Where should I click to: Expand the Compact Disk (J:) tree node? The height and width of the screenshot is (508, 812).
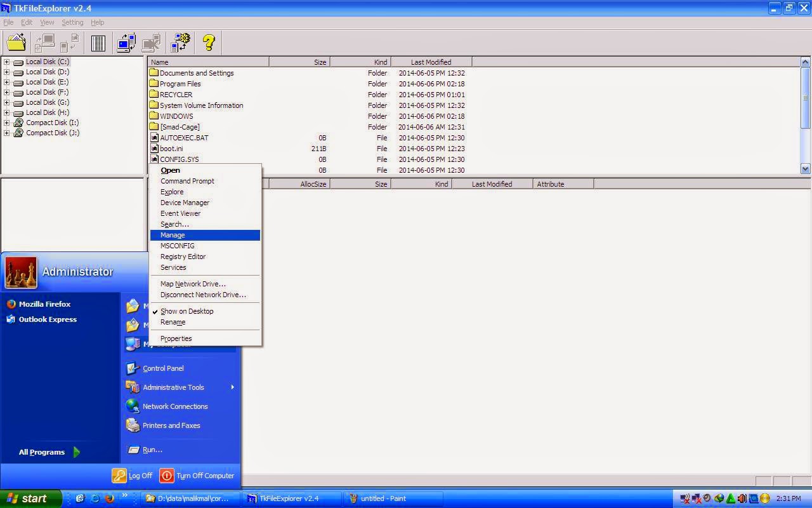click(6, 133)
